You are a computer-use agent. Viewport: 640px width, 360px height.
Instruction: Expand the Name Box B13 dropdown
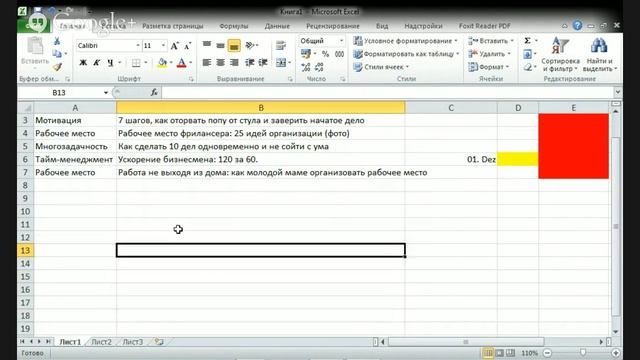(106, 93)
